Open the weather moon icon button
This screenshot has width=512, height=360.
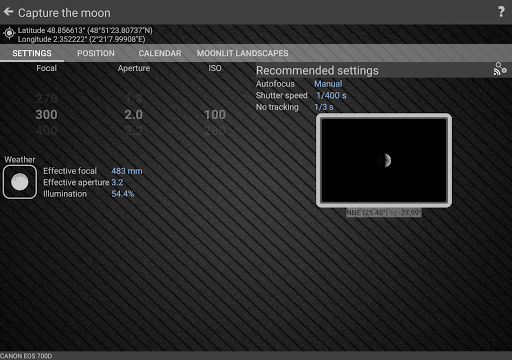pos(20,182)
